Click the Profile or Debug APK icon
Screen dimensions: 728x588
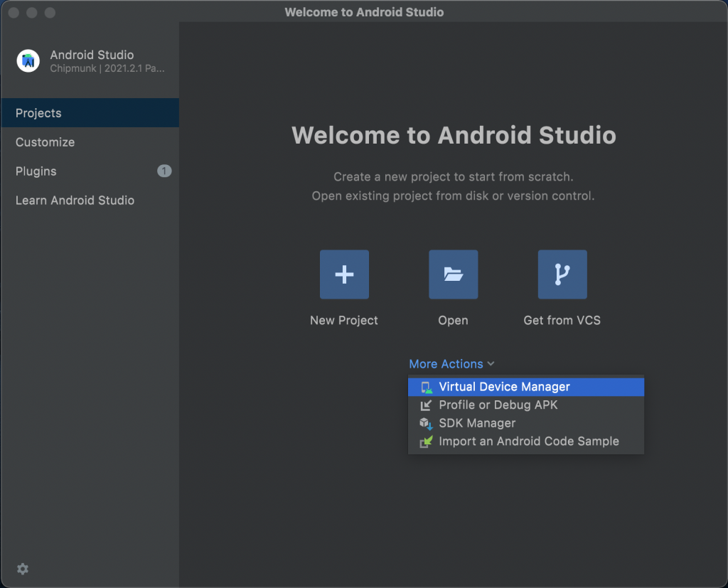[x=426, y=405]
